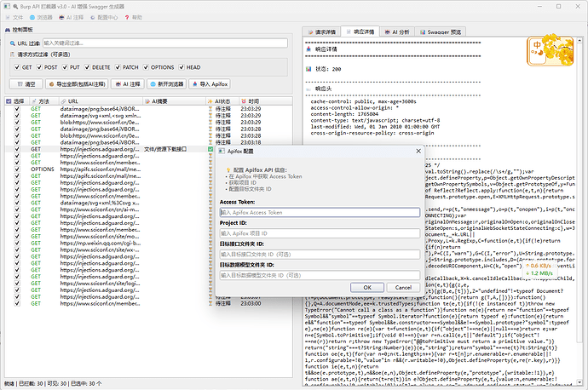This screenshot has width=588, height=390.
Task: Close the Apifox 配置 dialog
Action: (x=418, y=151)
